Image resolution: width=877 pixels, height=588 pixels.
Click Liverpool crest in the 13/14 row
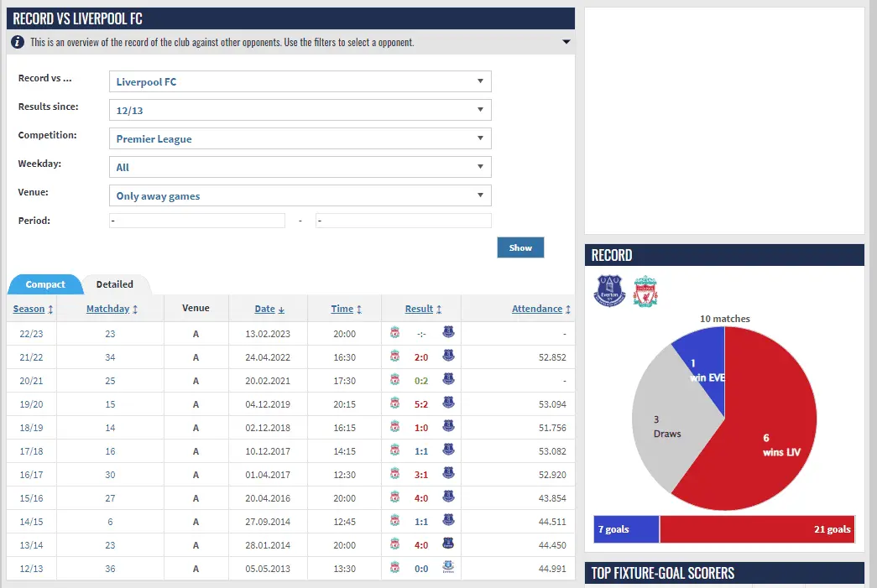(x=395, y=545)
